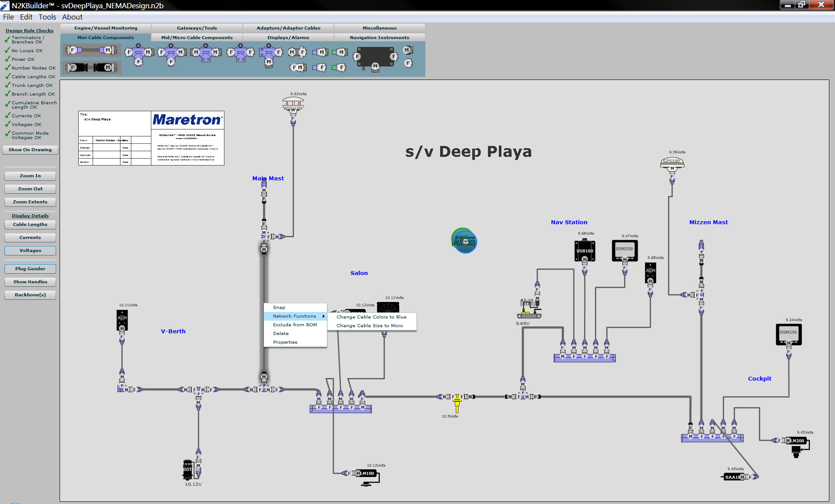Toggle the Cable Lengths display
835x504 pixels.
(30, 225)
